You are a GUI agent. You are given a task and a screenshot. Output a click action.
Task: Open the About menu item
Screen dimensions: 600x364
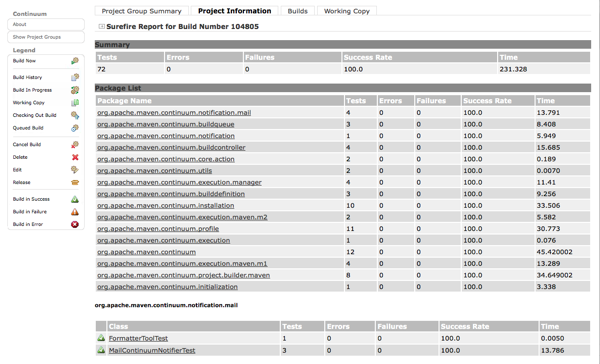(x=46, y=24)
